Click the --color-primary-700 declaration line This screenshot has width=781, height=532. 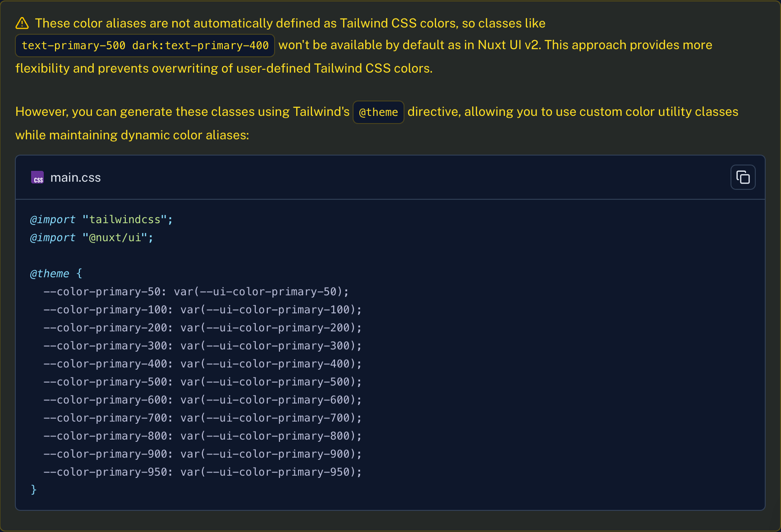[202, 418]
